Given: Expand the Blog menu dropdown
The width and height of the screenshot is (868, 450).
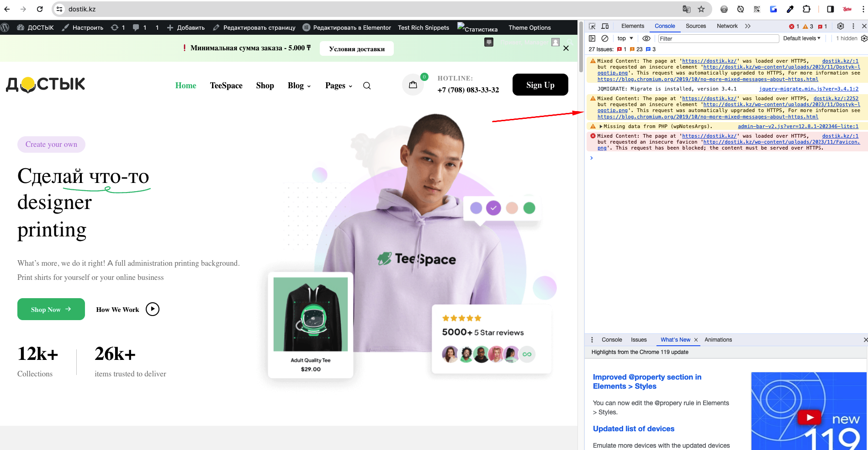Looking at the screenshot, I should (x=299, y=86).
